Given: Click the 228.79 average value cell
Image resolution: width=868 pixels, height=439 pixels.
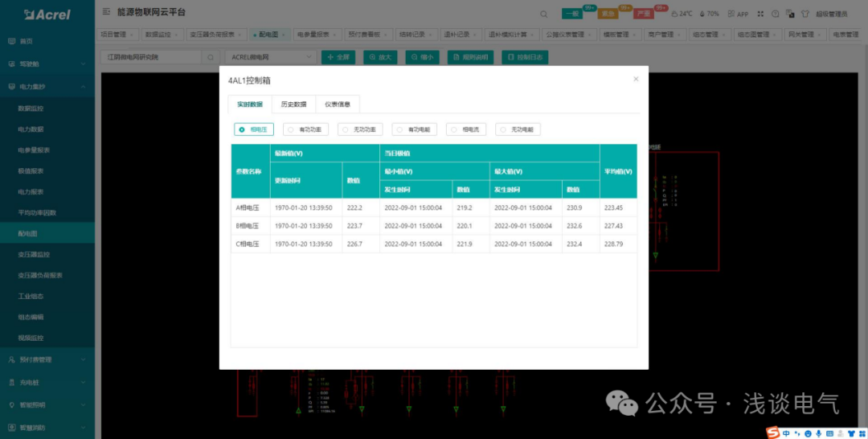Looking at the screenshot, I should (x=618, y=244).
